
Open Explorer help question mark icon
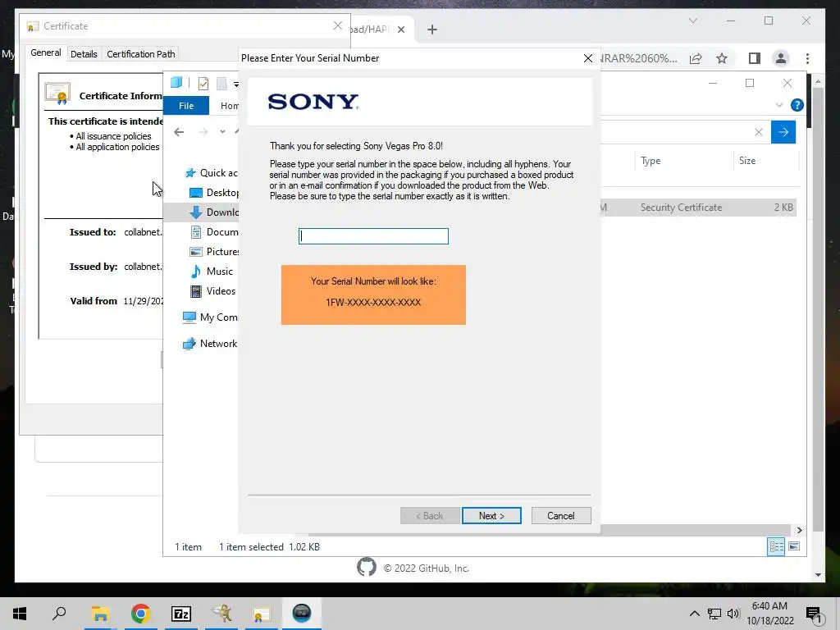[x=797, y=105]
